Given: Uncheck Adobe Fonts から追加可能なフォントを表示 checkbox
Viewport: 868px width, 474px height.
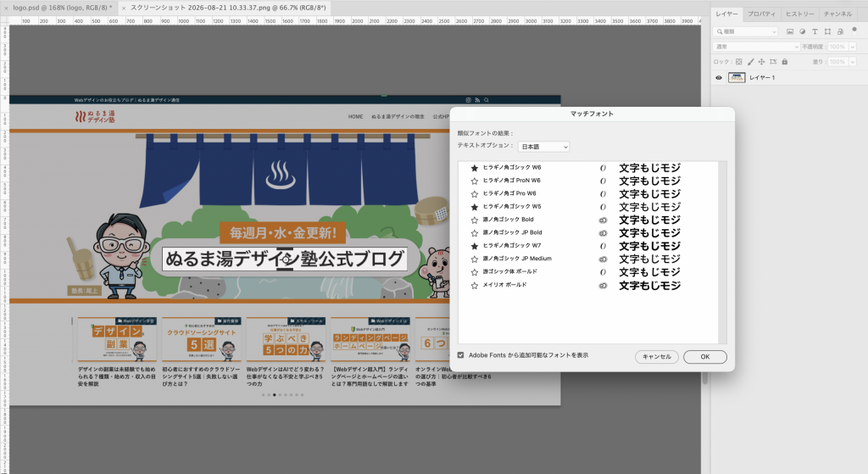Looking at the screenshot, I should [460, 355].
